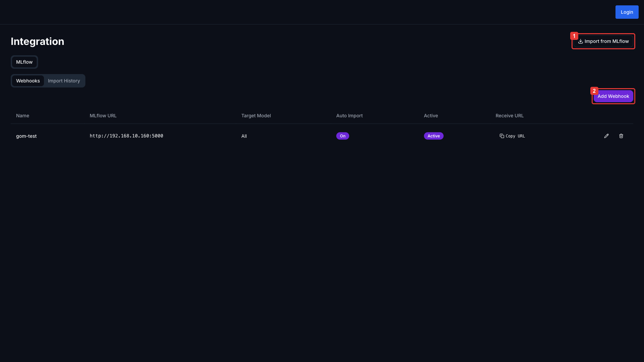This screenshot has width=644, height=362.
Task: Edit the gom-test webhook with pencil icon
Action: pyautogui.click(x=606, y=136)
